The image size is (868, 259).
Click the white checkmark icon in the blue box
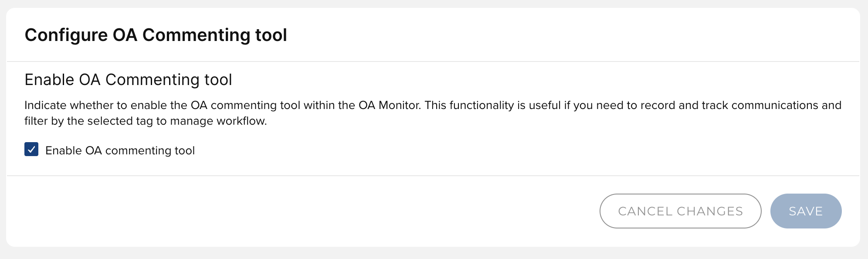pyautogui.click(x=31, y=150)
